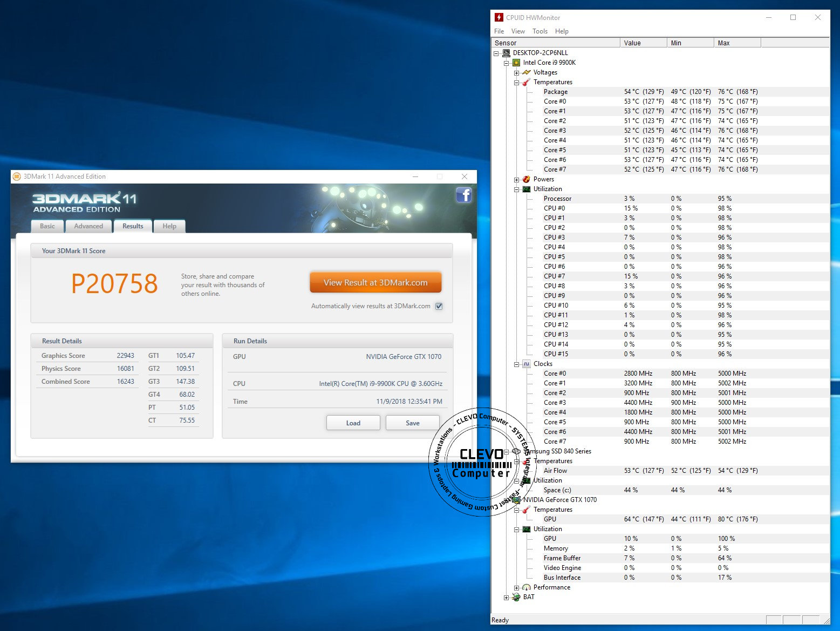Click the Intel Core i9 9900K chip icon
The image size is (840, 631).
(x=516, y=63)
